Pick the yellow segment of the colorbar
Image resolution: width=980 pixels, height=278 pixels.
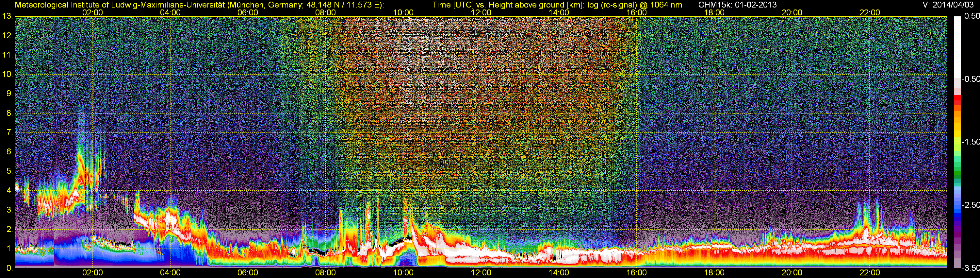click(x=957, y=134)
